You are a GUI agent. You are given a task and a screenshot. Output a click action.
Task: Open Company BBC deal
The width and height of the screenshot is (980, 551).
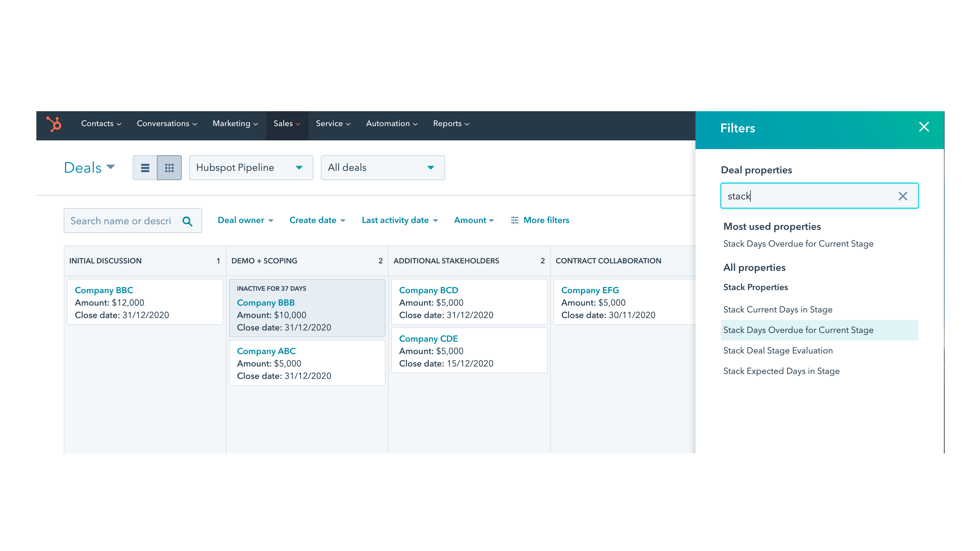[103, 290]
